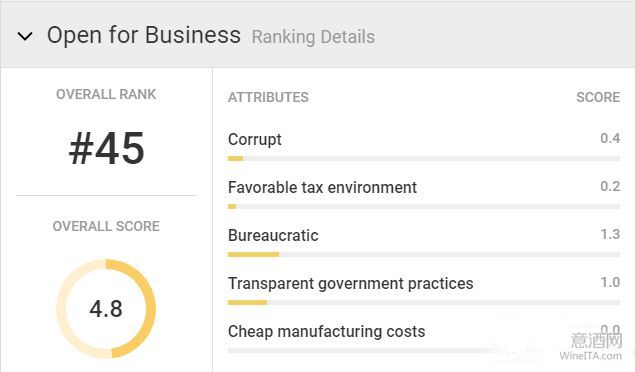Collapse the Open for Business section chevron
This screenshot has height=372, width=635.
pos(25,36)
